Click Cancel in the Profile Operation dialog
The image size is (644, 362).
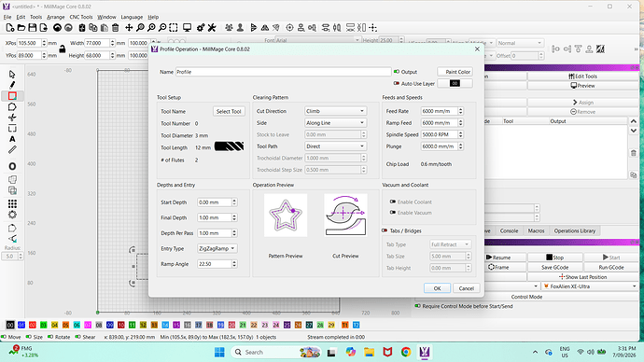[x=466, y=288]
